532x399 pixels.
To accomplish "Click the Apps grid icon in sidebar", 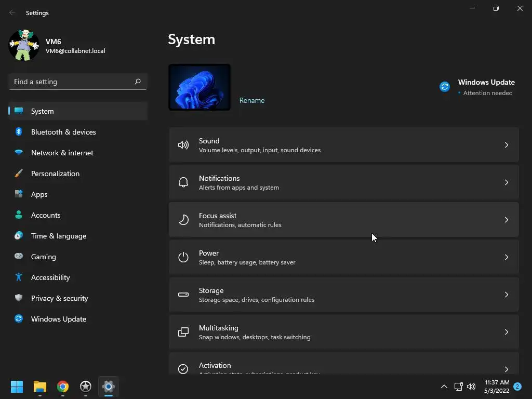I will click(19, 194).
